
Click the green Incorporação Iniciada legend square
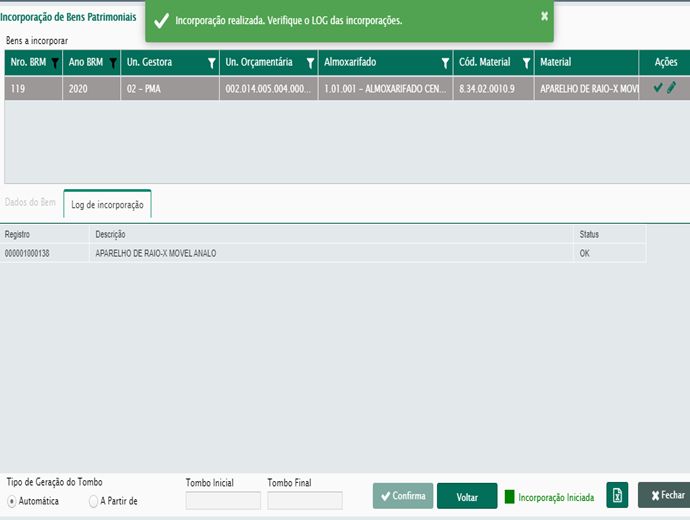[x=510, y=496]
